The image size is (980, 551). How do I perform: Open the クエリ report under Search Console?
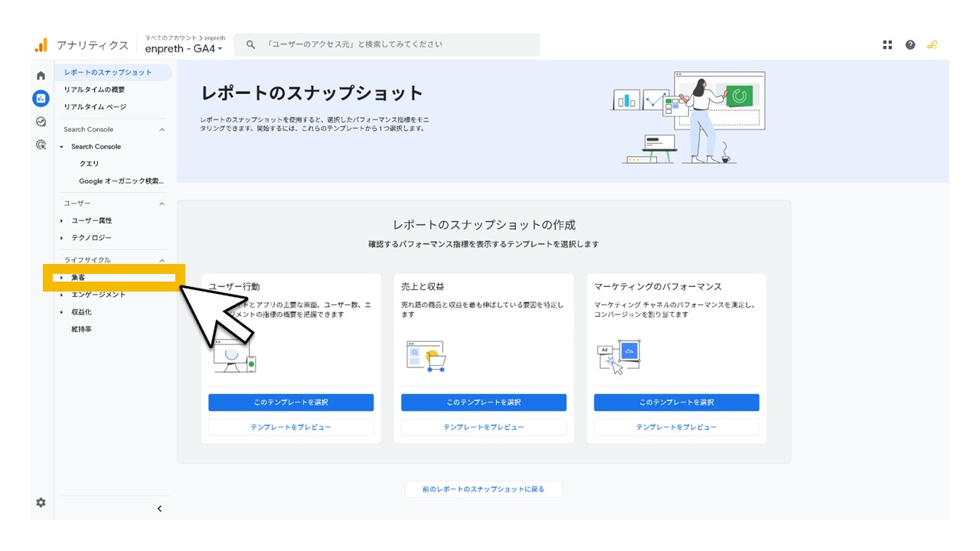pyautogui.click(x=90, y=163)
